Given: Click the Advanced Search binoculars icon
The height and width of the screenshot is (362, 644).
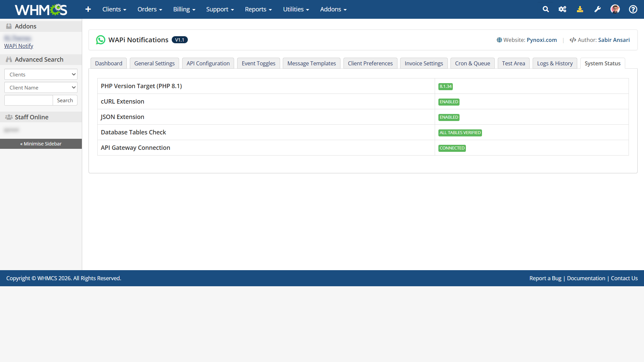Looking at the screenshot, I should coord(9,59).
